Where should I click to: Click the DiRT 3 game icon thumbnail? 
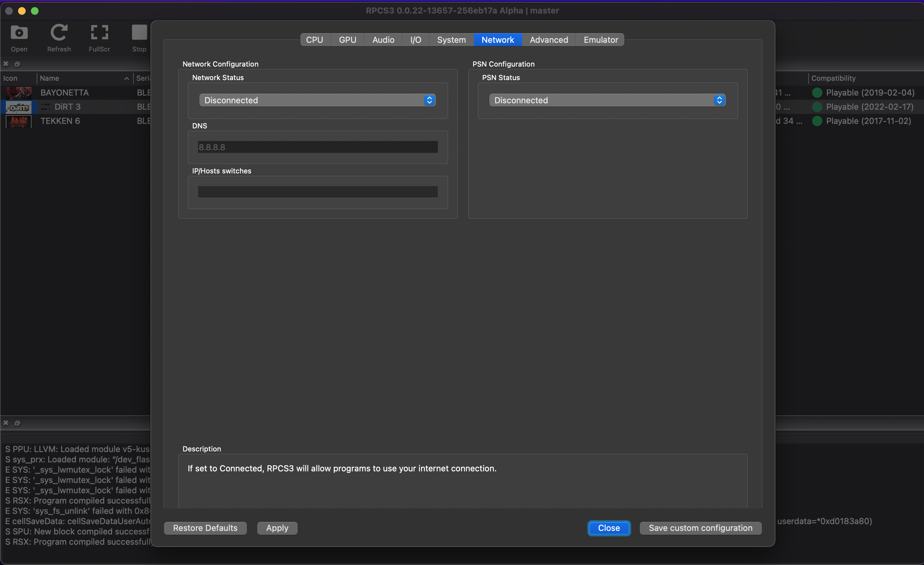click(x=18, y=107)
